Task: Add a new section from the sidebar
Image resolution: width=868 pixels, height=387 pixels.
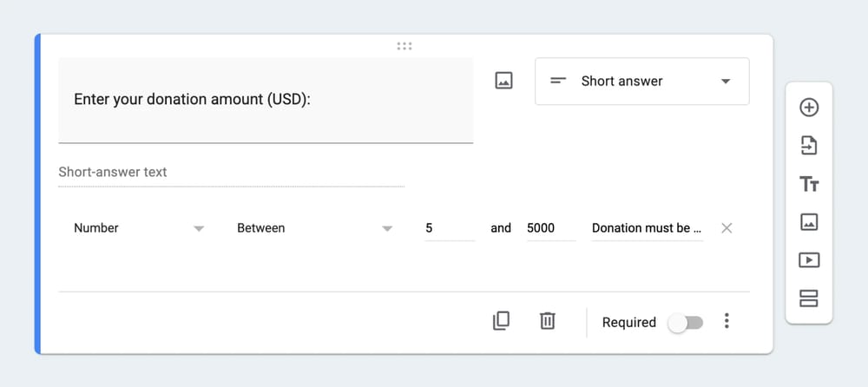Action: [x=809, y=299]
